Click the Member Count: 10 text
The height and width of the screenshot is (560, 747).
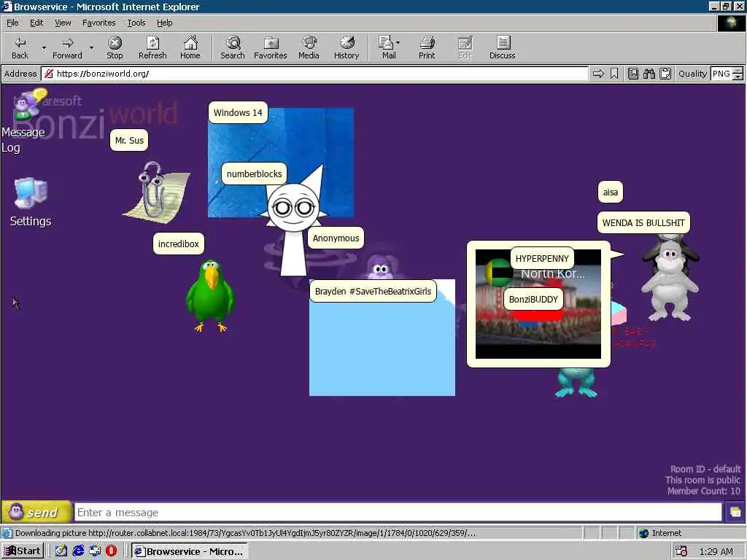tap(704, 491)
